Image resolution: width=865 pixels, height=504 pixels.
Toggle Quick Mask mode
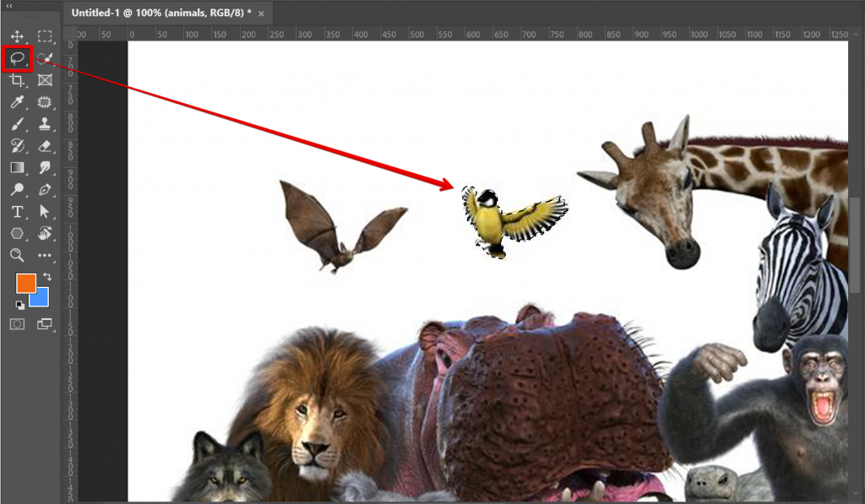18,324
